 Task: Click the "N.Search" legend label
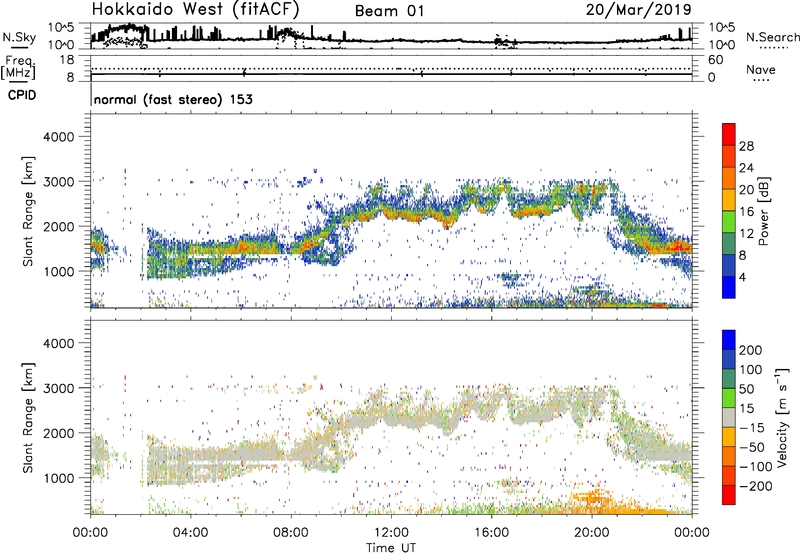point(772,37)
